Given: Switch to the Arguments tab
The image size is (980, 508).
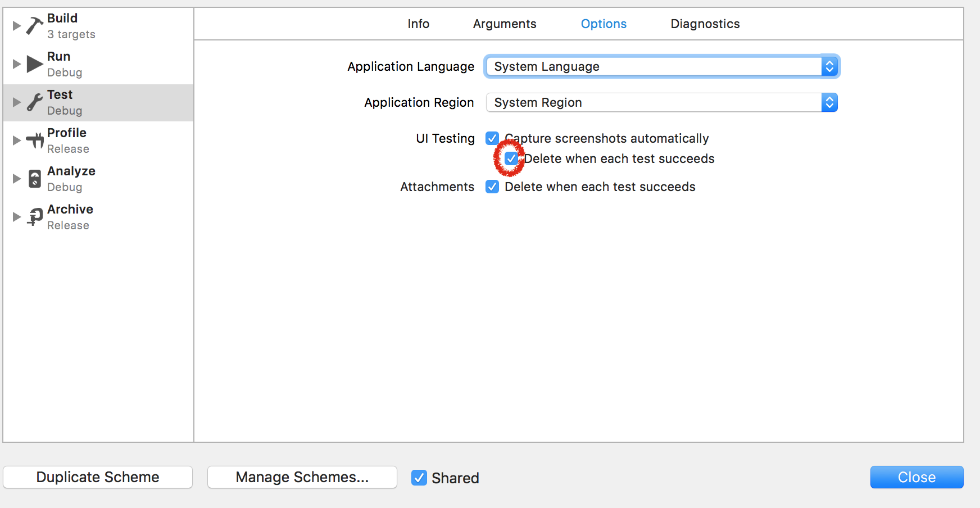Looking at the screenshot, I should 505,24.
